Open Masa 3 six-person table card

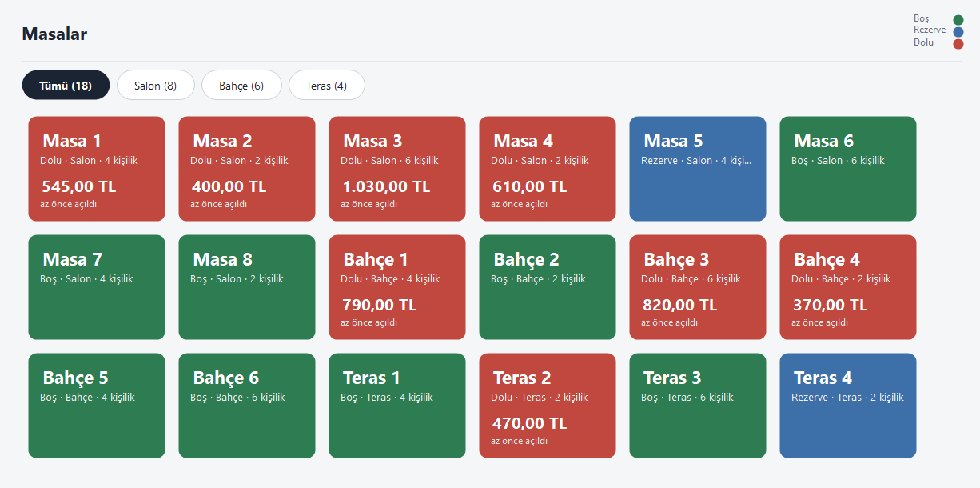[x=397, y=169]
